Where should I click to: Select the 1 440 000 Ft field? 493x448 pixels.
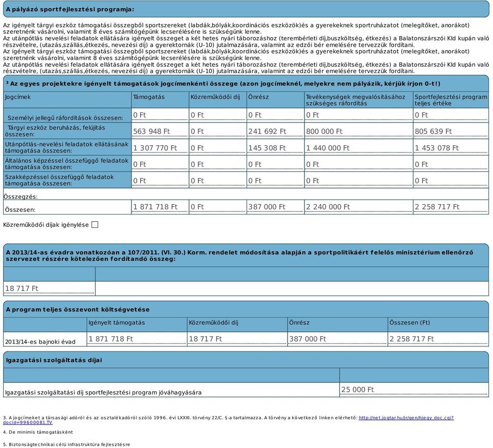358,148
